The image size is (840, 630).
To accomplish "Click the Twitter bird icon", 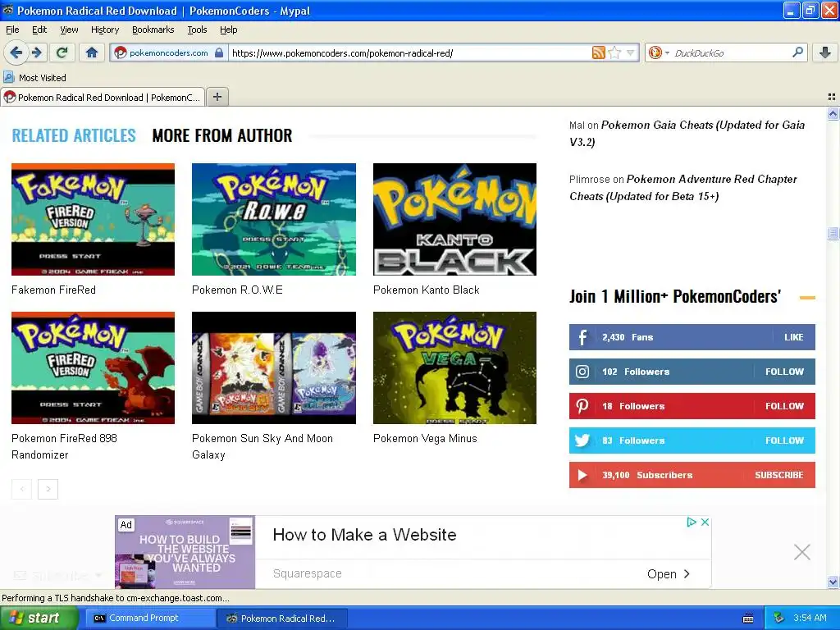I will point(582,441).
